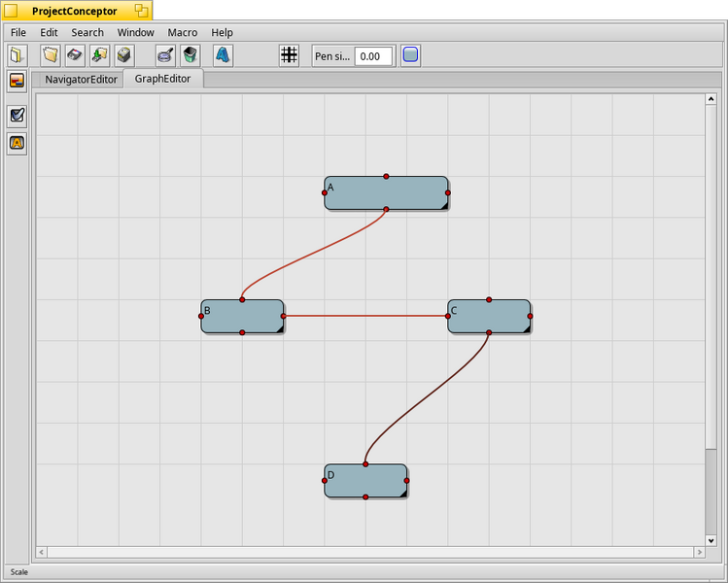This screenshot has height=583, width=728.
Task: Click the left connector dot of node B
Action: click(200, 316)
